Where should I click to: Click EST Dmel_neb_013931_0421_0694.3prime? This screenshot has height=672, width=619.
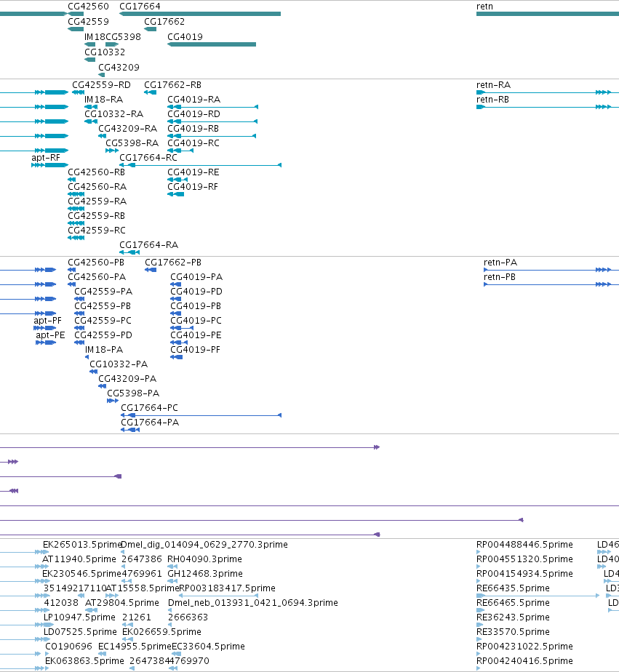tap(253, 603)
